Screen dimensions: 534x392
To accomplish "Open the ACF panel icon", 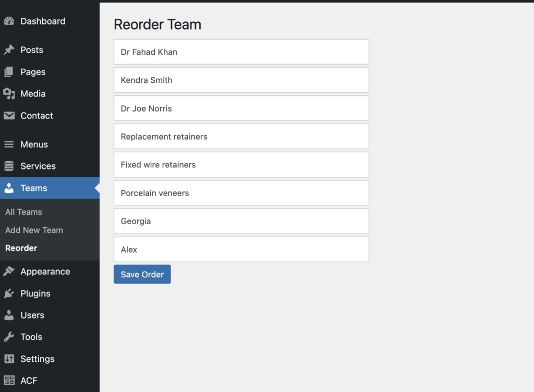I will [x=9, y=381].
